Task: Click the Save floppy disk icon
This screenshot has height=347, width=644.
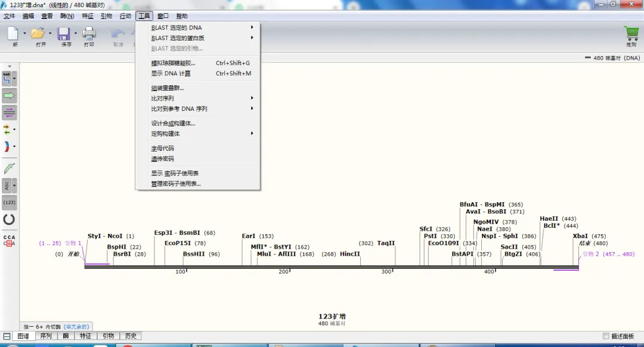Action: pos(64,34)
